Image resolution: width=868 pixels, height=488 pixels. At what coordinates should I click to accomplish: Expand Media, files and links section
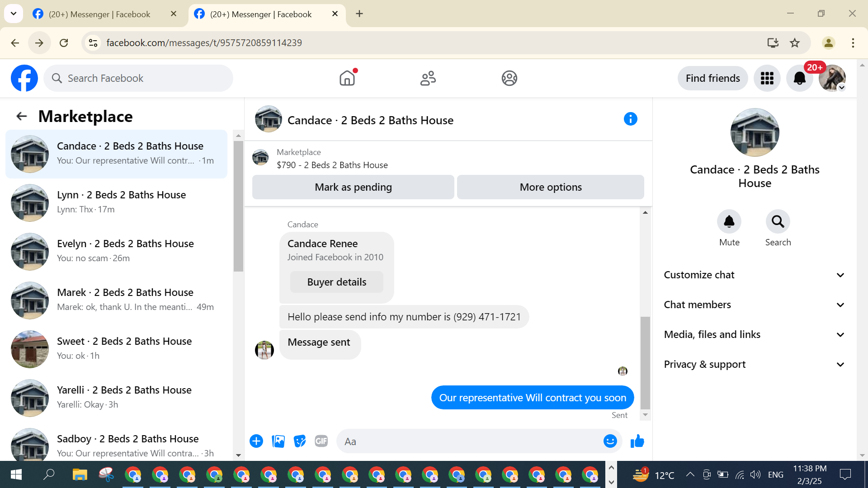(x=755, y=335)
